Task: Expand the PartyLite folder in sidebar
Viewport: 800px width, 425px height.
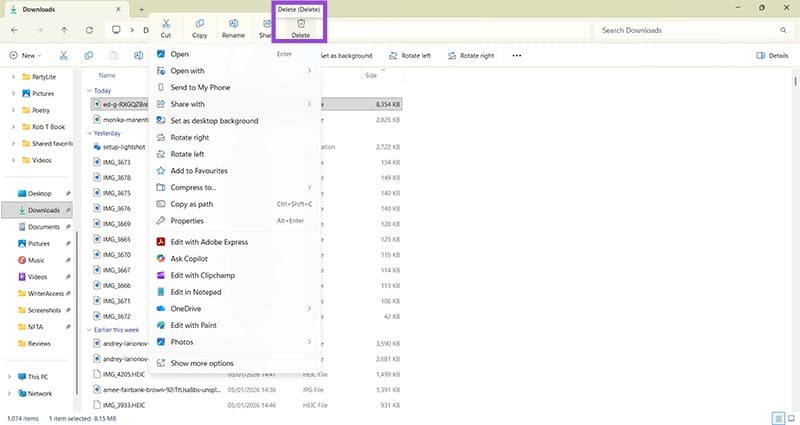Action: pos(13,77)
